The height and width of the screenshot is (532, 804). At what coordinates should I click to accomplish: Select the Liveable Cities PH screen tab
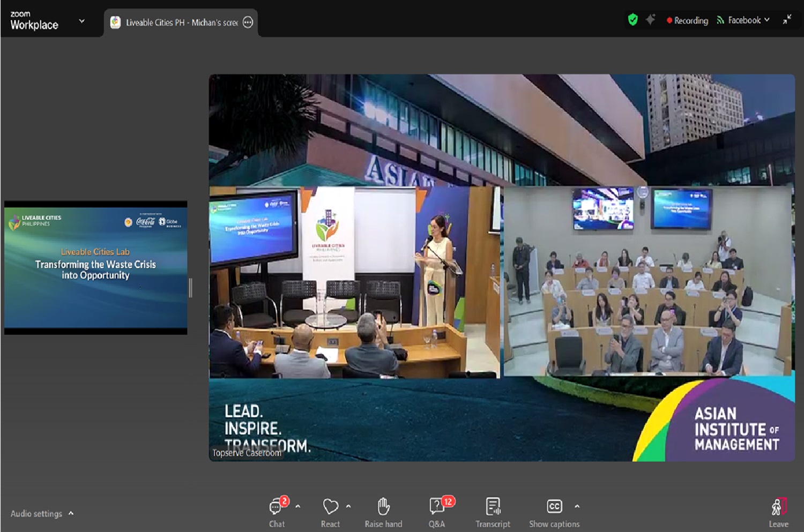181,23
